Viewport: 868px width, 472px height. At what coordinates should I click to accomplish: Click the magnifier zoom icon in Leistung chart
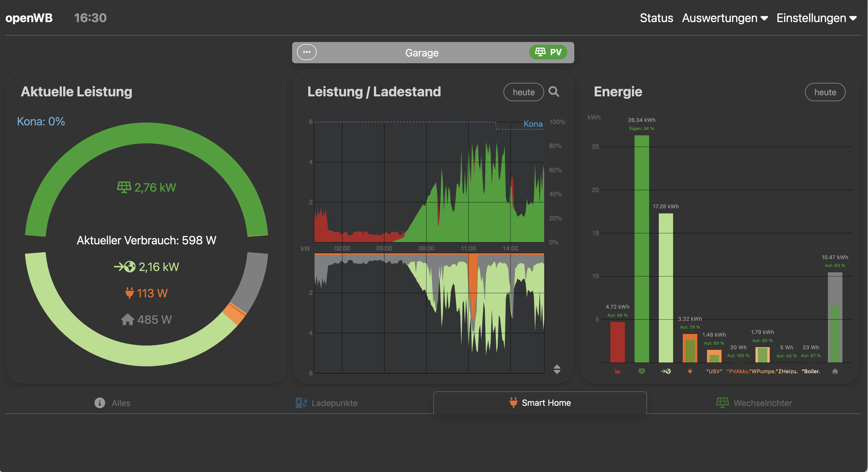tap(554, 92)
